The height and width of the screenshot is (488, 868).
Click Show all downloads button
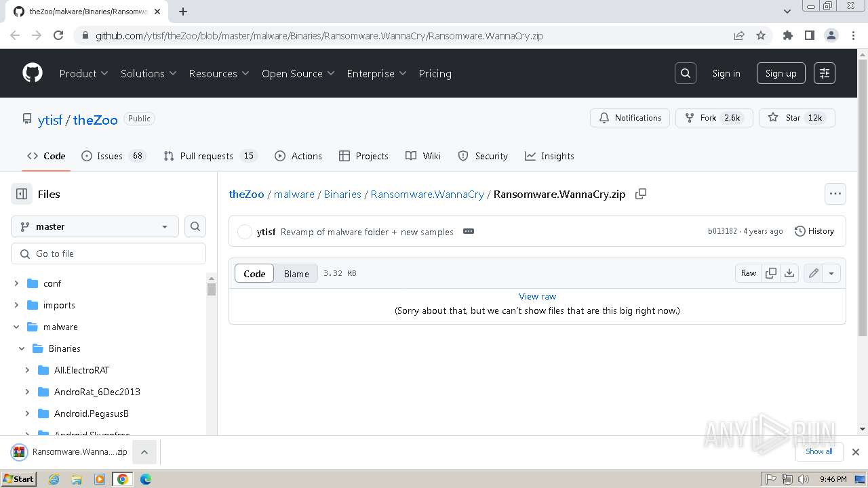(x=819, y=451)
